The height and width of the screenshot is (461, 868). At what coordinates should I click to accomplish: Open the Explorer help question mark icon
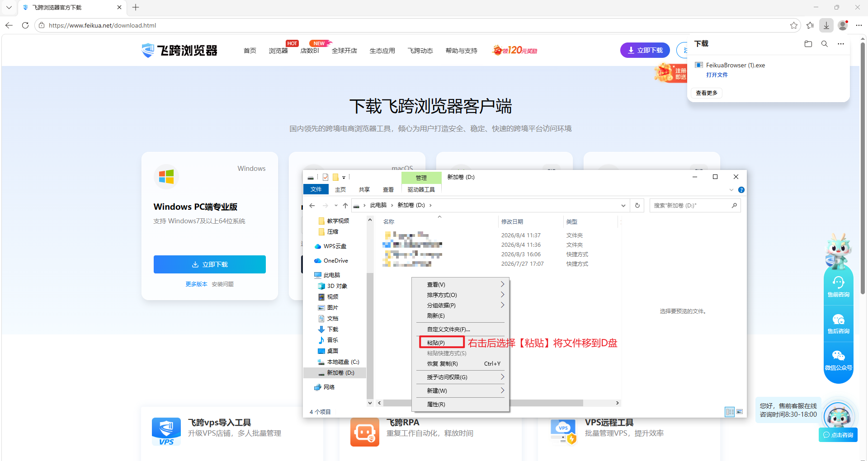(x=741, y=190)
